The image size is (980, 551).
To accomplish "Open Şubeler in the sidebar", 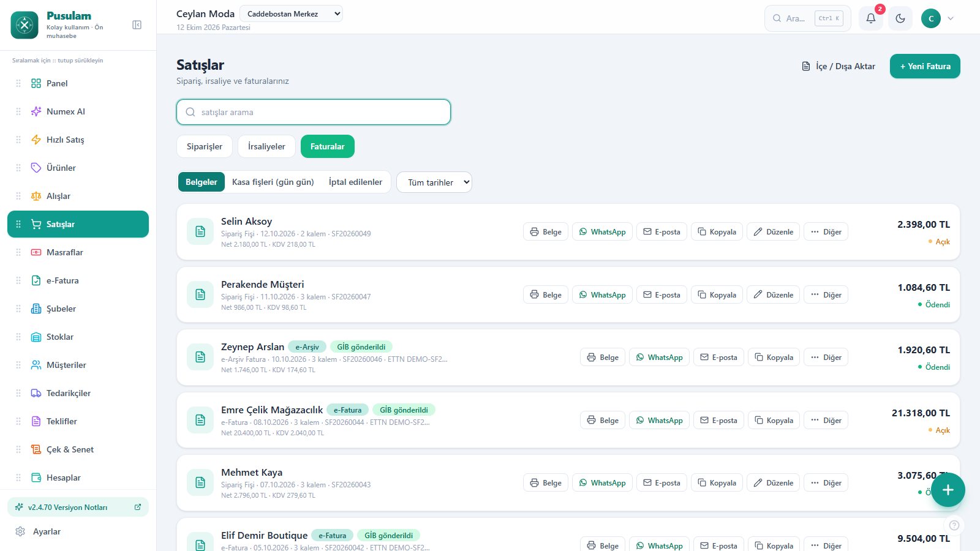I will click(78, 309).
